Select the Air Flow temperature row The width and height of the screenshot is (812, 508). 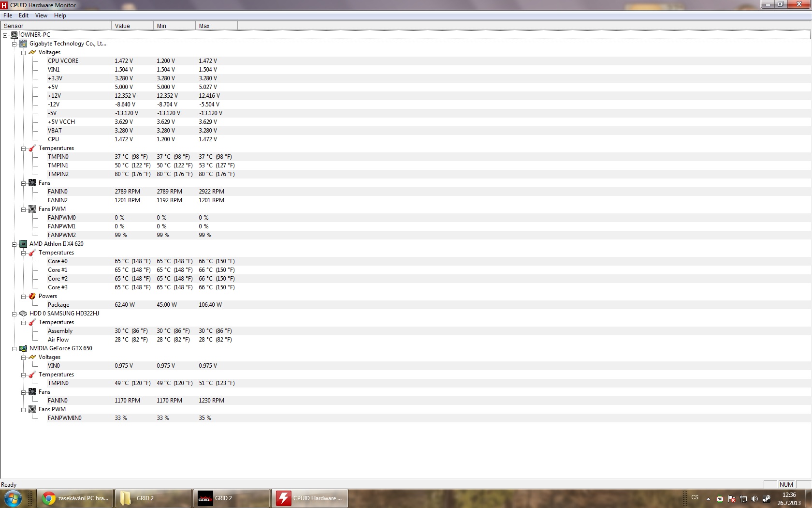click(429, 340)
